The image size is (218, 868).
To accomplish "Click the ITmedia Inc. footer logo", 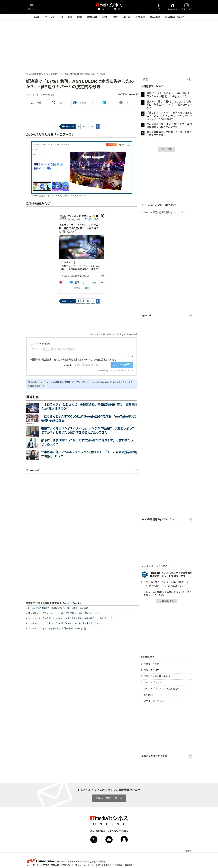I will click(41, 861).
